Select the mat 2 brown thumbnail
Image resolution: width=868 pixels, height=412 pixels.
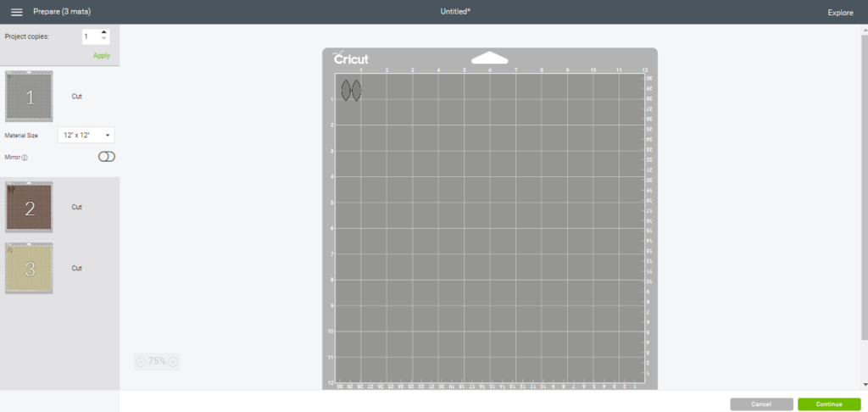pos(29,207)
